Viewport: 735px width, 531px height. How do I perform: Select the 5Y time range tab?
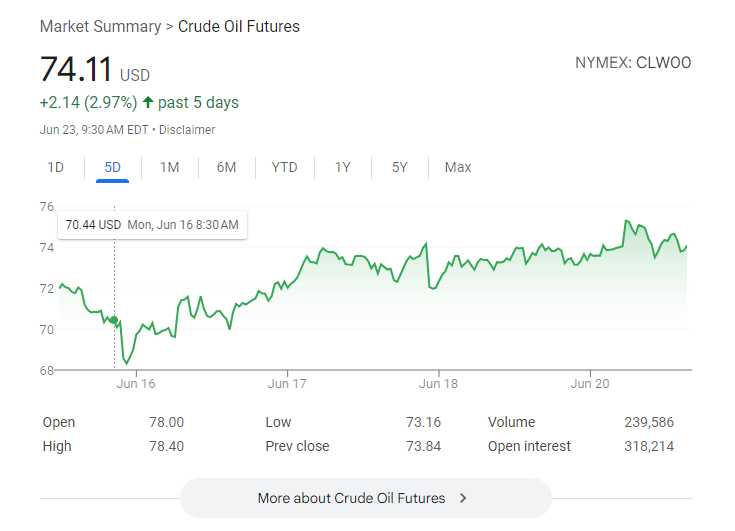pyautogui.click(x=400, y=167)
